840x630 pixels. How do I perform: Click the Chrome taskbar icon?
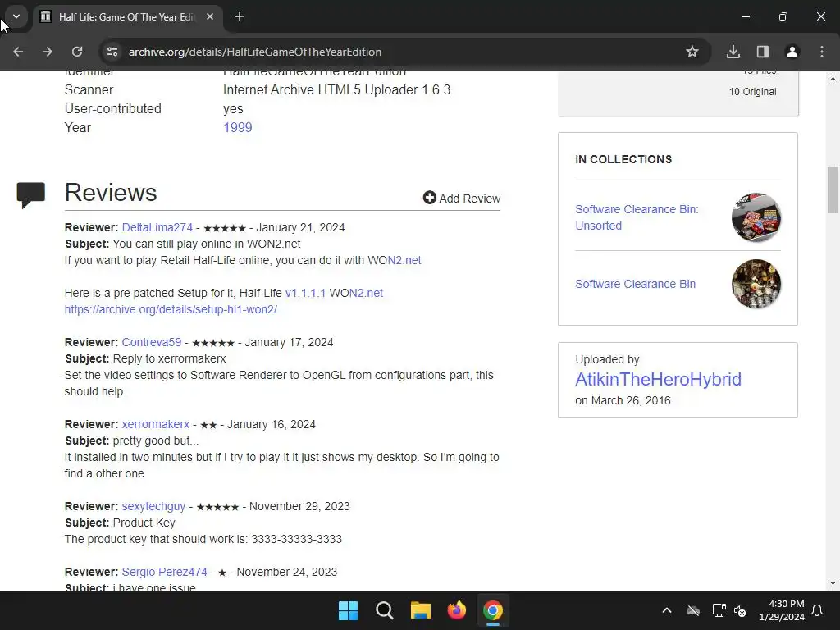tap(493, 610)
